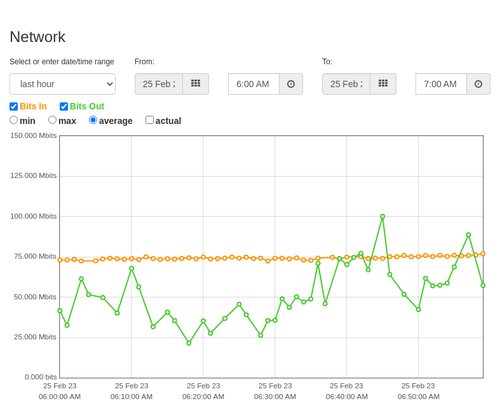Click the '06:50:00 AM' x-axis label
This screenshot has width=500, height=403.
(x=418, y=397)
